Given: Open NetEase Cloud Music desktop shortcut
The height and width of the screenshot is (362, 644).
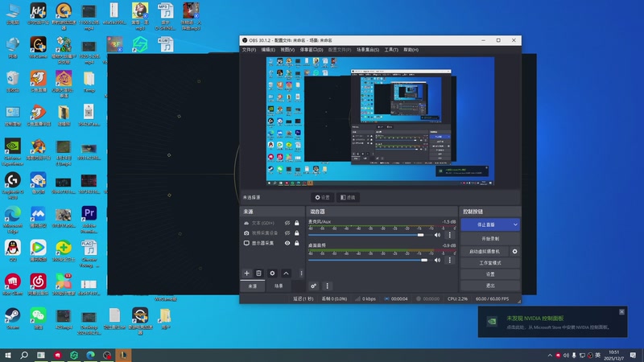Looking at the screenshot, I should click(x=38, y=285).
